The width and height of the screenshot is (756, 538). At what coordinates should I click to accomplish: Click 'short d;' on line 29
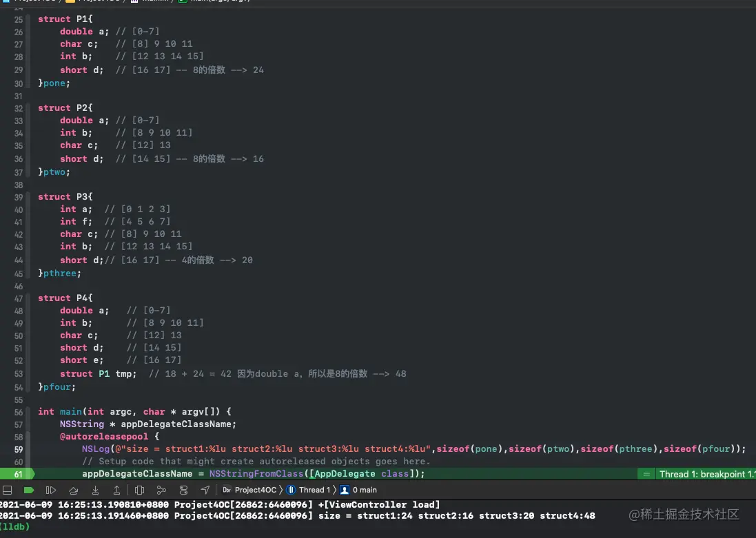click(x=81, y=70)
